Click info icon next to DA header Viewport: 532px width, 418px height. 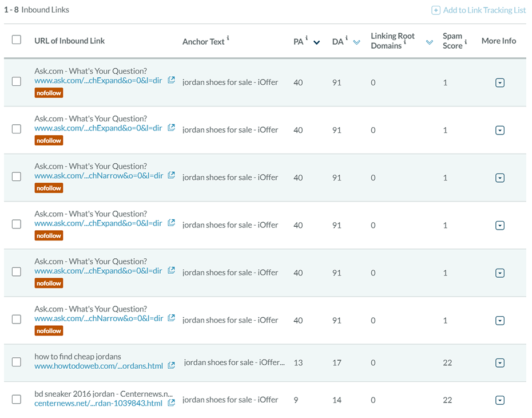point(347,38)
